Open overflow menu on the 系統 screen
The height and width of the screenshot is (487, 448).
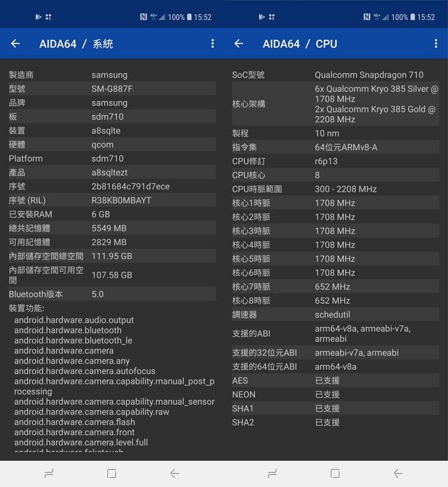tap(213, 44)
